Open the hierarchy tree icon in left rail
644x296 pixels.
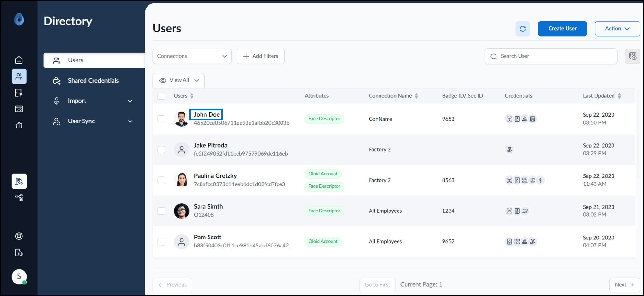point(19,198)
